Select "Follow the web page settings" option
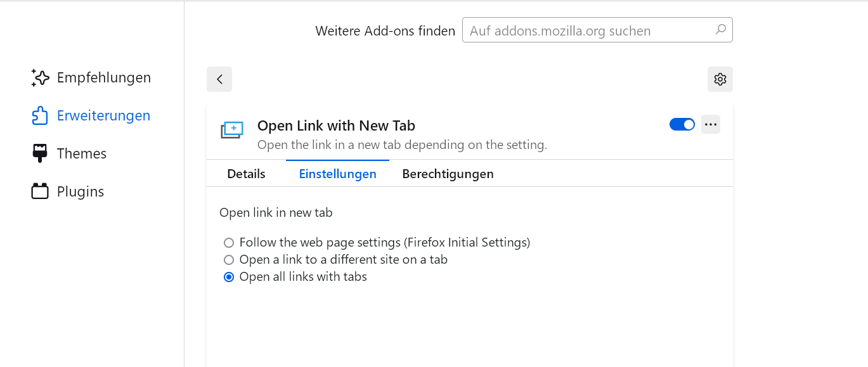Screen dimensions: 868x367 229,243
